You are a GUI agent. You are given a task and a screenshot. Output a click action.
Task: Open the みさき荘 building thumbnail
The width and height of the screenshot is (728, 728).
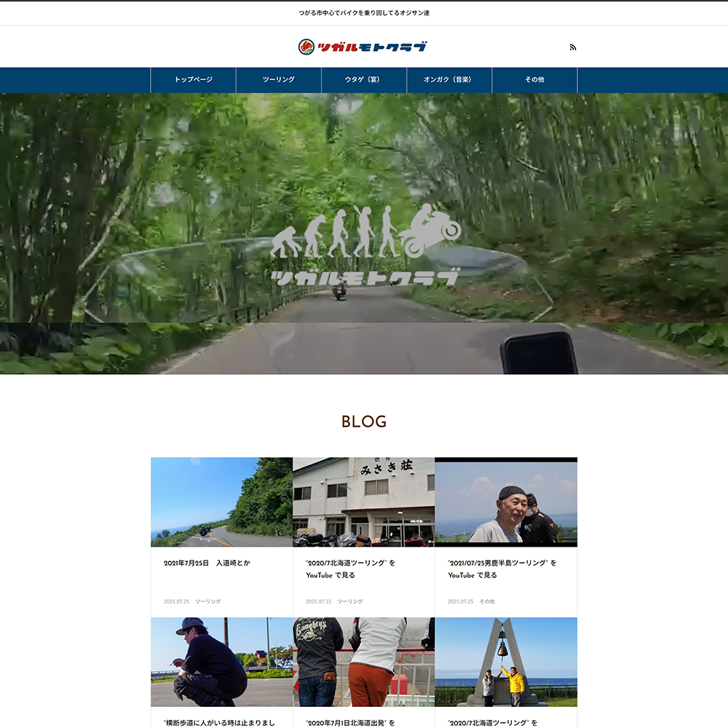363,502
